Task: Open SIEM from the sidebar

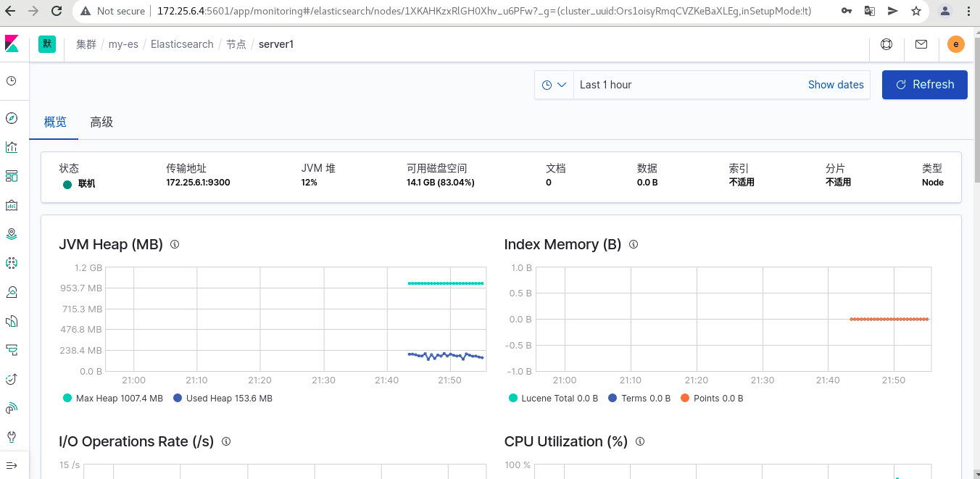Action: 11,408
